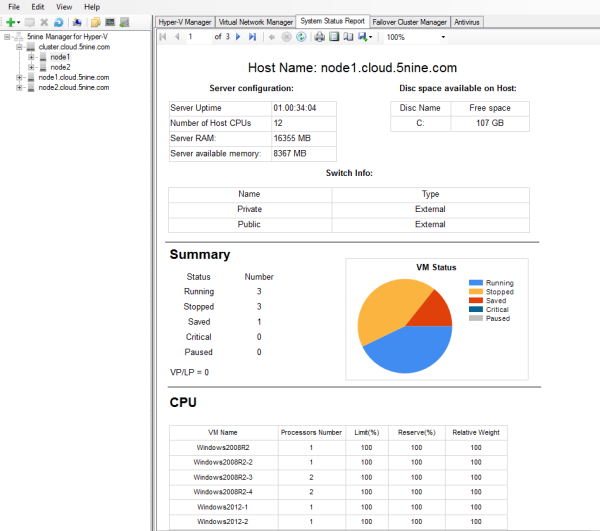Viewport: 600px width, 531px height.
Task: Click the server with green arrow icon
Action: [124, 22]
